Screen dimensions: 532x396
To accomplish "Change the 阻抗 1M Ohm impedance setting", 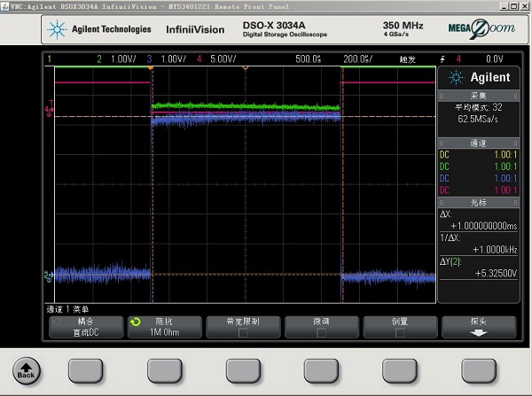I will [x=163, y=328].
